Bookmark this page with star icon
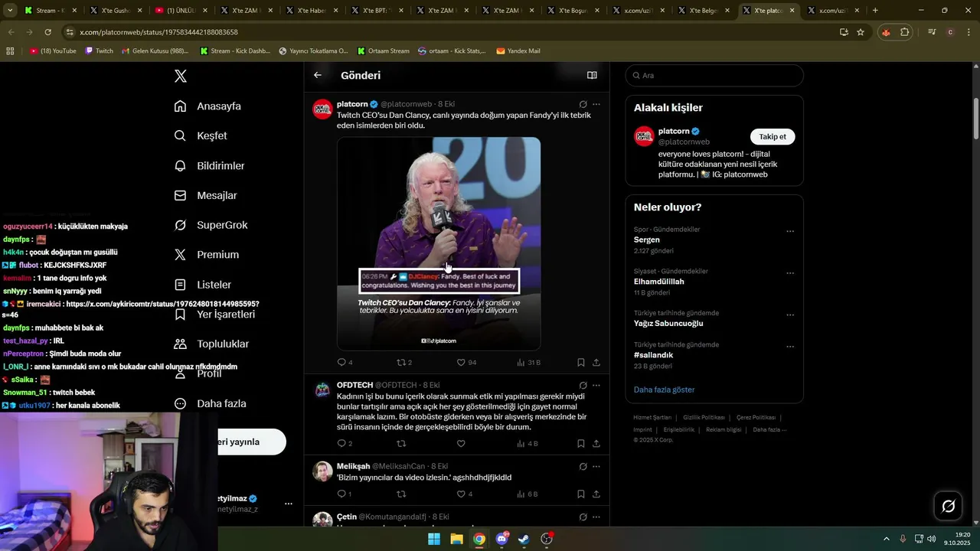The width and height of the screenshot is (980, 551). coord(861,32)
